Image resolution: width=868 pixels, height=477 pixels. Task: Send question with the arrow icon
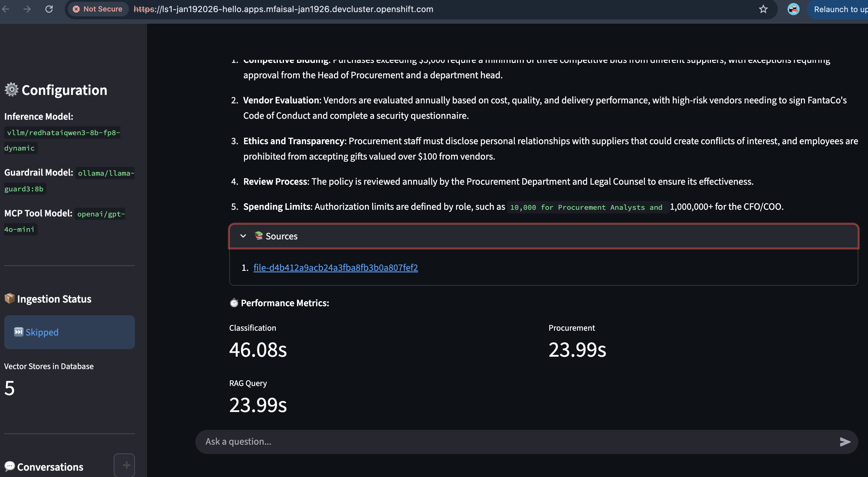pos(844,442)
